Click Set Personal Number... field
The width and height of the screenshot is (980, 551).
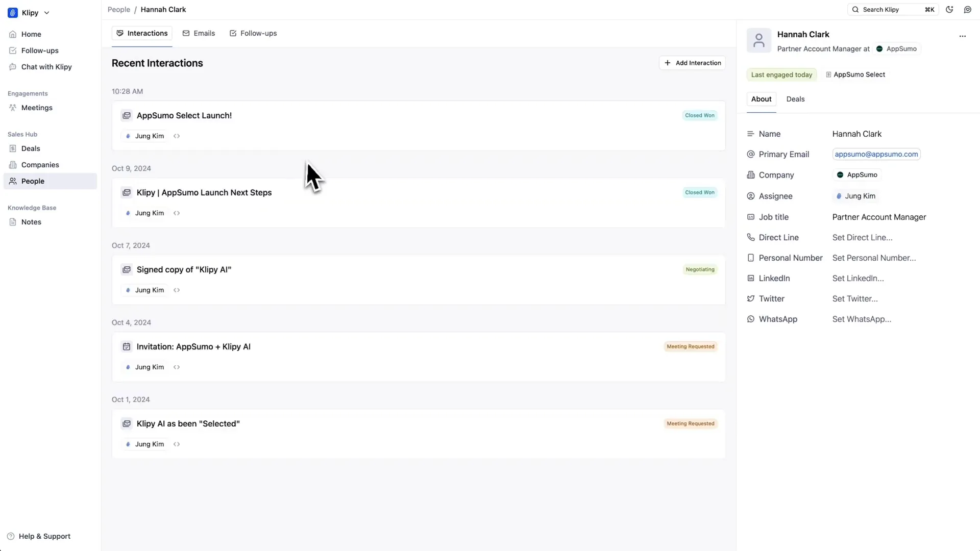tap(874, 258)
